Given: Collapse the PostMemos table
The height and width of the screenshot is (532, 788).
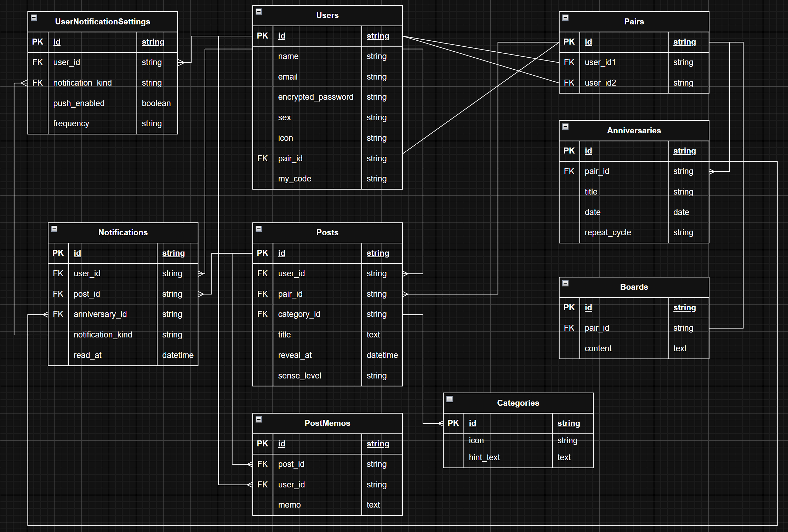Looking at the screenshot, I should [259, 420].
